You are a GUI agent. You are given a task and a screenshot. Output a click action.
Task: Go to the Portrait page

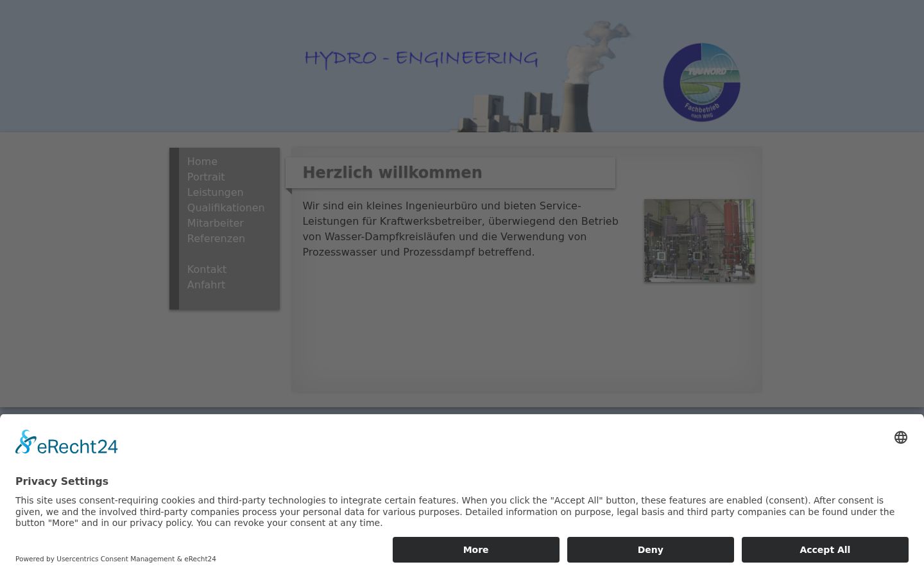[x=206, y=177]
